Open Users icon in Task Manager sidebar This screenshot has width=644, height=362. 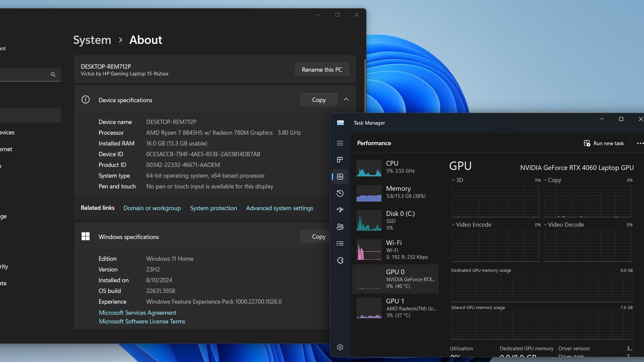point(340,227)
